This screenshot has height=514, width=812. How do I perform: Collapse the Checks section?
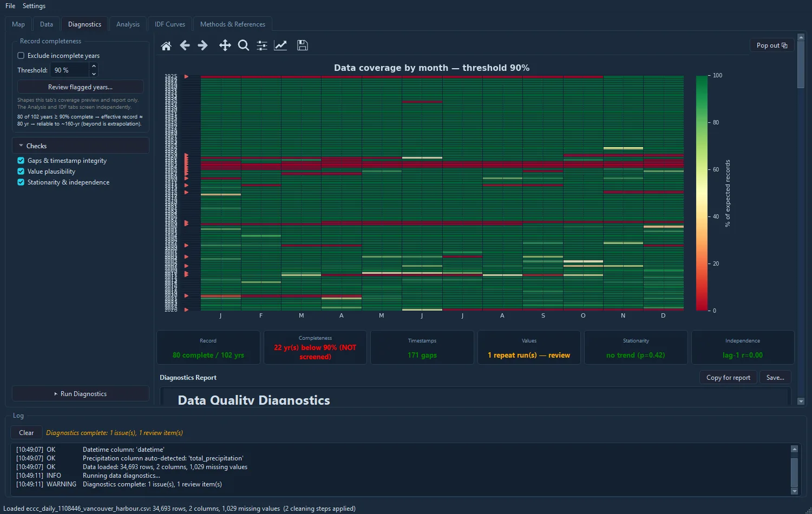[80, 146]
